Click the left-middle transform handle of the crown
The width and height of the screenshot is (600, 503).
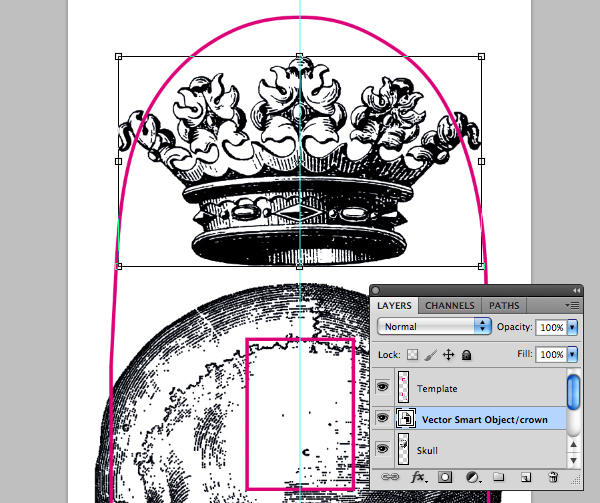point(119,161)
